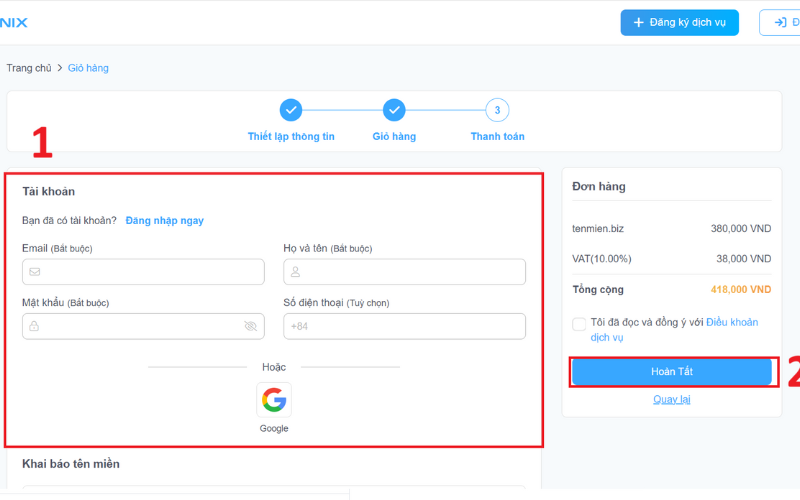Go to Trang chủ breadcrumb
The height and width of the screenshot is (500, 800).
[29, 68]
